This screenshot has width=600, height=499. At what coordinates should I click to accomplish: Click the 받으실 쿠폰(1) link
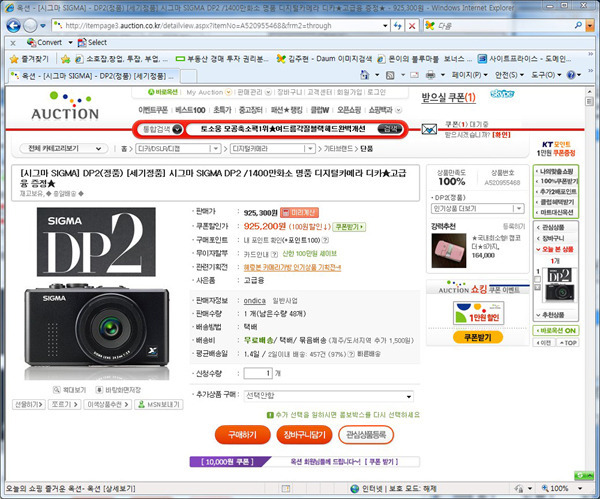click(x=448, y=98)
